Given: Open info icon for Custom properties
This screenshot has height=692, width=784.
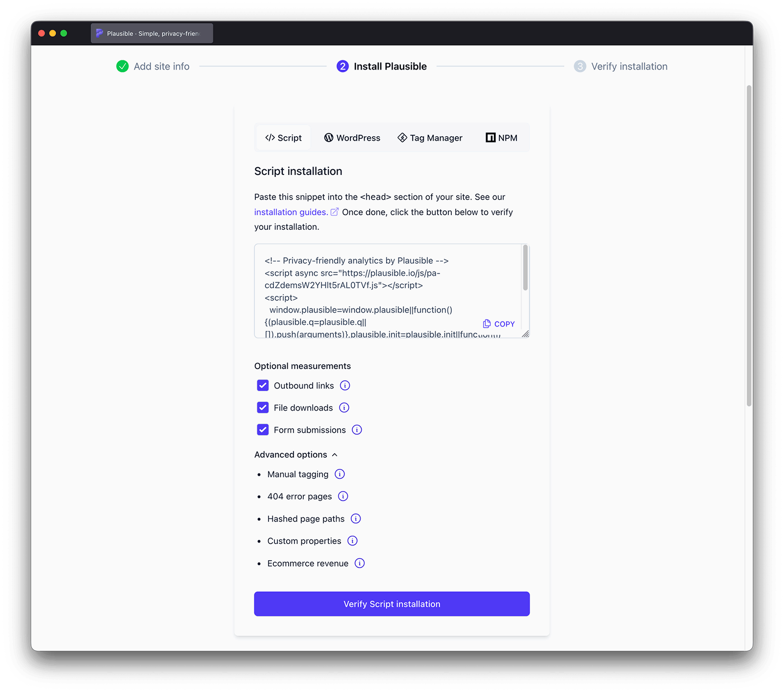Looking at the screenshot, I should coord(352,541).
